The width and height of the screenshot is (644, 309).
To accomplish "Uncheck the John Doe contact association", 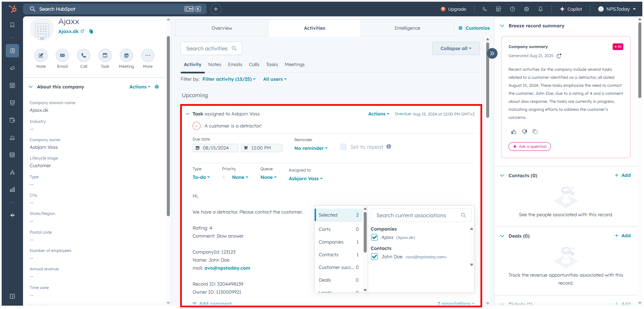I will [x=374, y=257].
